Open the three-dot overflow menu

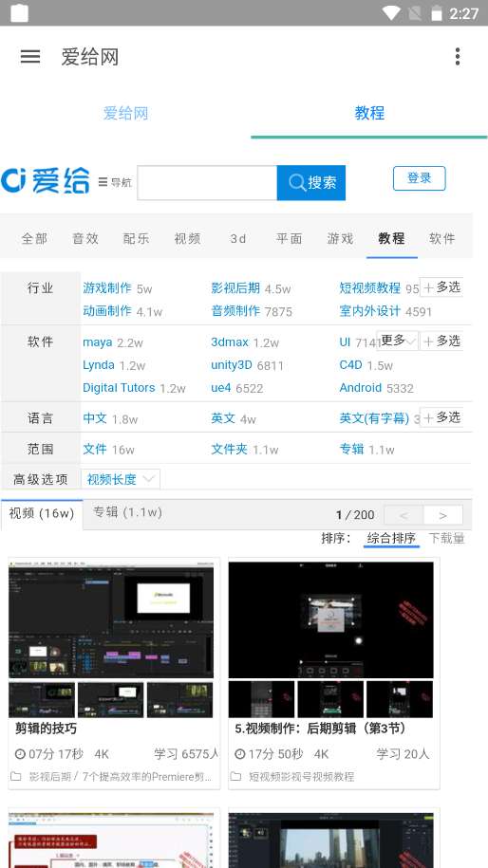[x=457, y=57]
